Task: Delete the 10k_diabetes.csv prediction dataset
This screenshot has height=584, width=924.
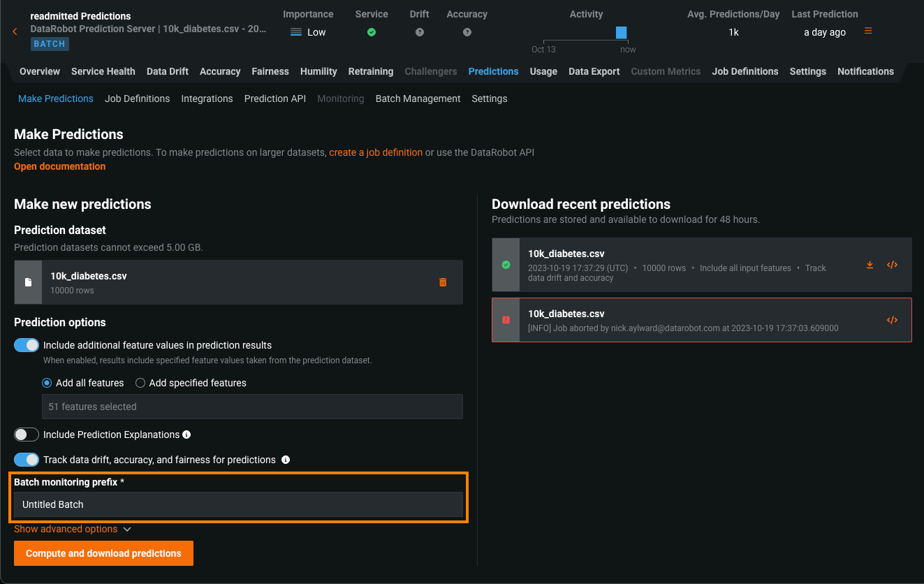Action: click(443, 282)
